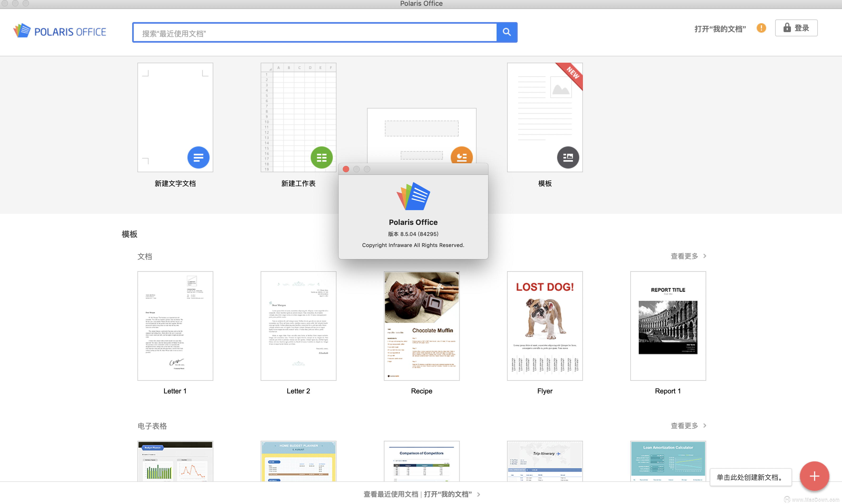Open the Trip Itinerary template
Image resolution: width=842 pixels, height=504 pixels.
tap(545, 461)
